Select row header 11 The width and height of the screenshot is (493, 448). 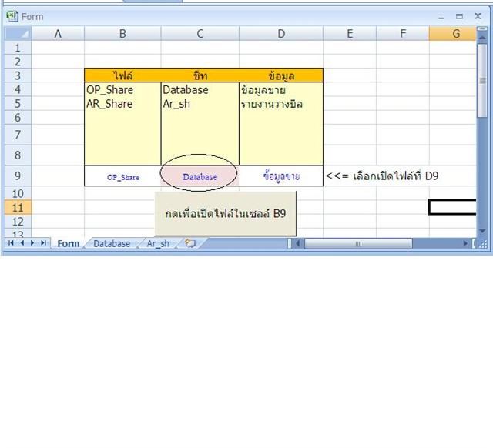coord(17,207)
